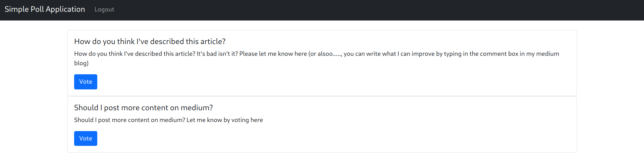This screenshot has height=163, width=644.
Task: Click the word 'blog)' in the first poll's text
Action: click(x=81, y=63)
